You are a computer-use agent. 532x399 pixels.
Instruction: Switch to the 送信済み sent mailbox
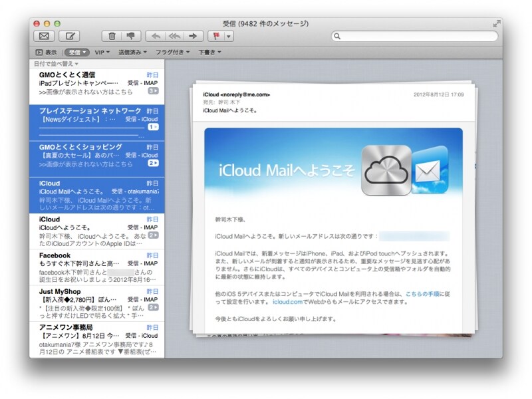(132, 52)
